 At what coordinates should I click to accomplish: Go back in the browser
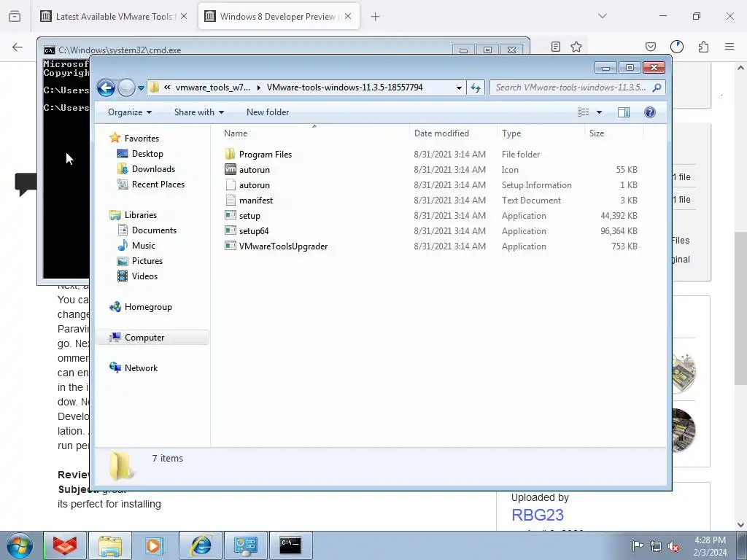tap(18, 47)
